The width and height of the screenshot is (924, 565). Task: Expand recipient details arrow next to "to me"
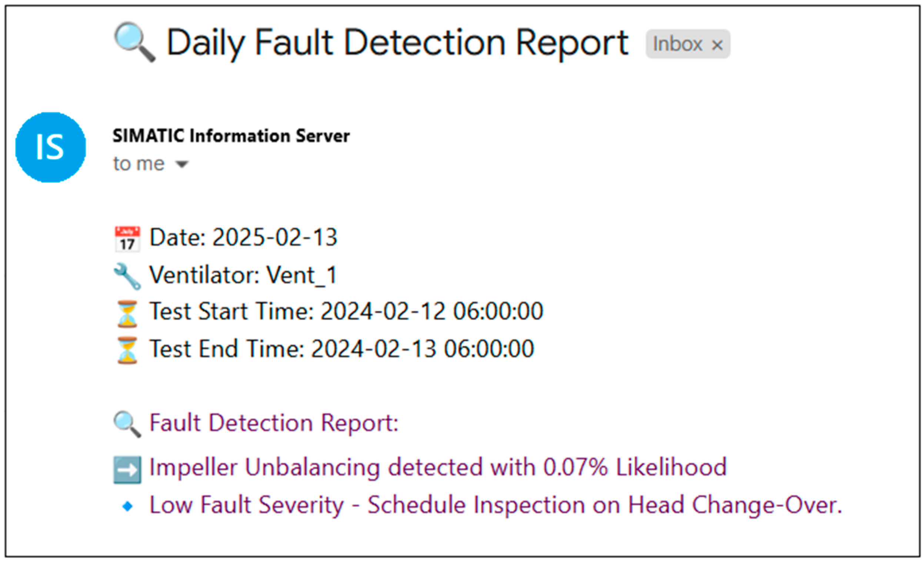(182, 164)
